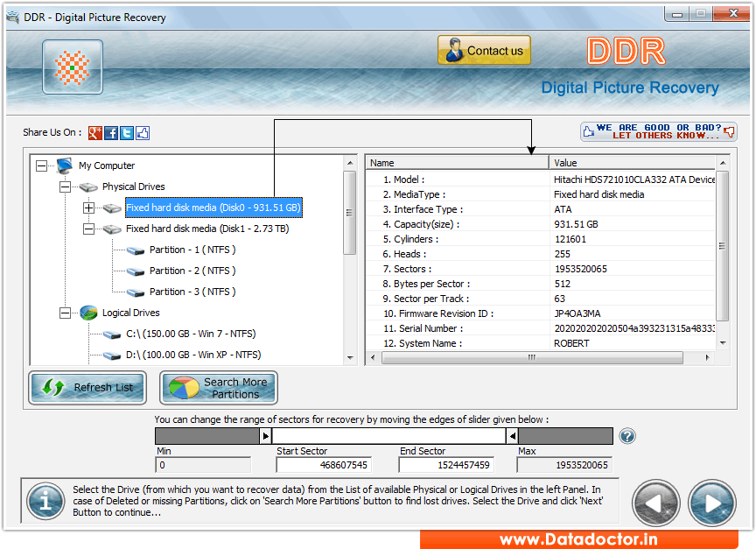Click the End Sector input field
Image resolution: width=756 pixels, height=549 pixels.
446,465
